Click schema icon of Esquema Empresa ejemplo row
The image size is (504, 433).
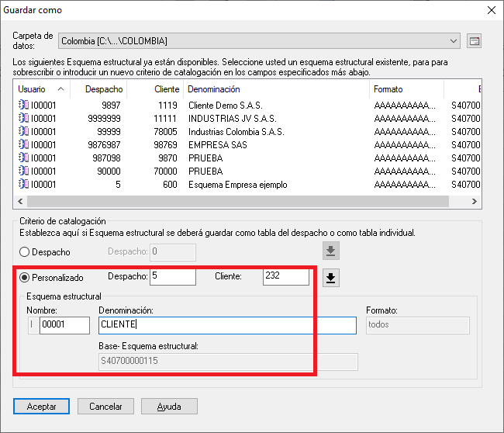coord(23,184)
